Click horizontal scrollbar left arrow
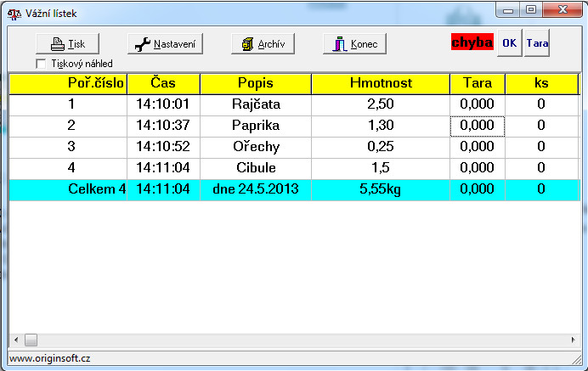 pos(16,340)
